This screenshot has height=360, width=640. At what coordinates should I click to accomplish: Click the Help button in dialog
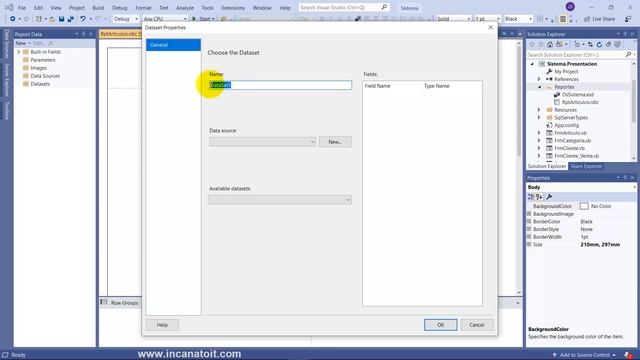[162, 325]
